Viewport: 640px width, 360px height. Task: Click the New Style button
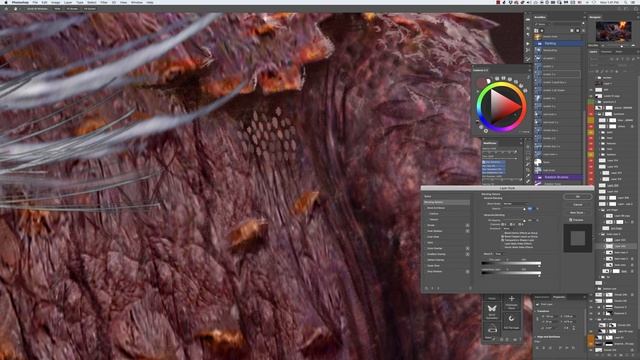(x=578, y=213)
